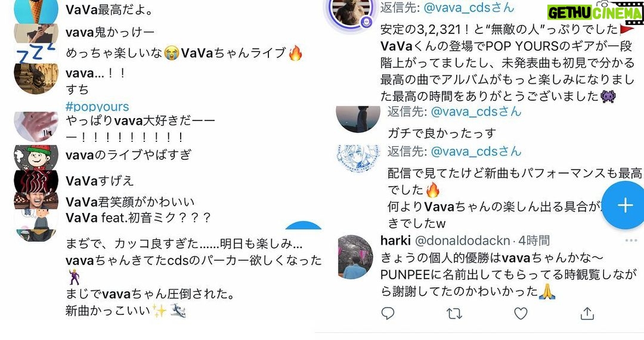View harki's cherry blossom profile picture
This screenshot has height=340, width=644.
click(x=355, y=258)
